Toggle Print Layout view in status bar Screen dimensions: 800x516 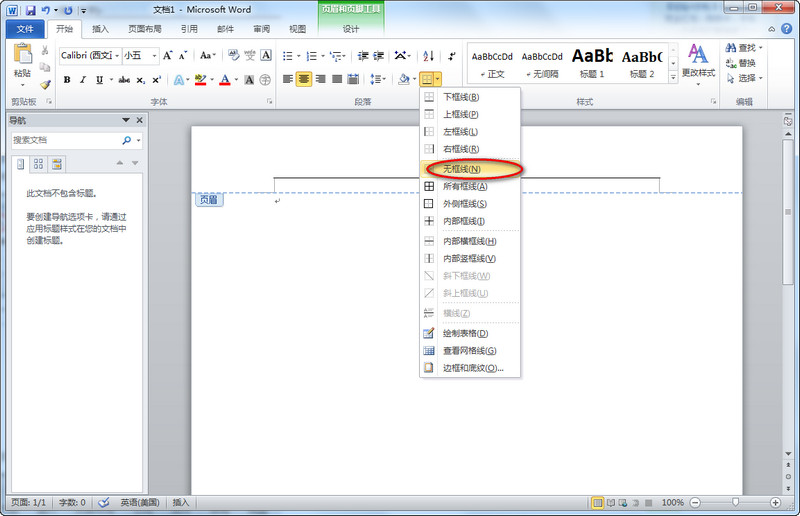[x=597, y=502]
